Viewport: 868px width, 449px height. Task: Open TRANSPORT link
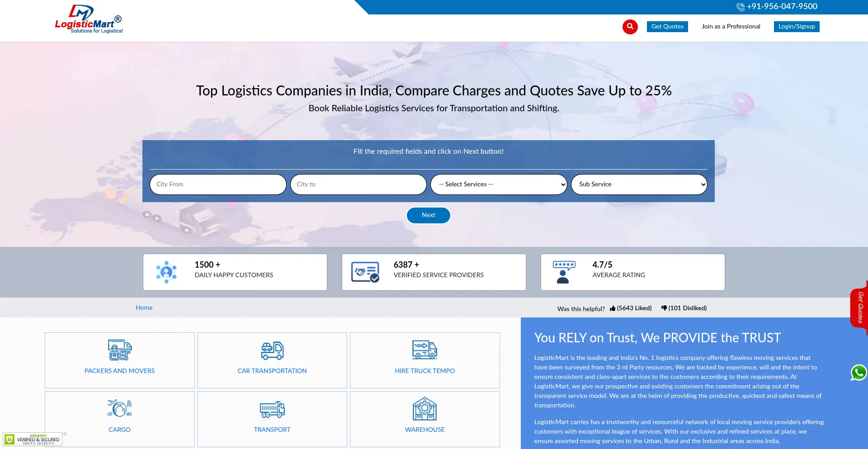(x=272, y=430)
